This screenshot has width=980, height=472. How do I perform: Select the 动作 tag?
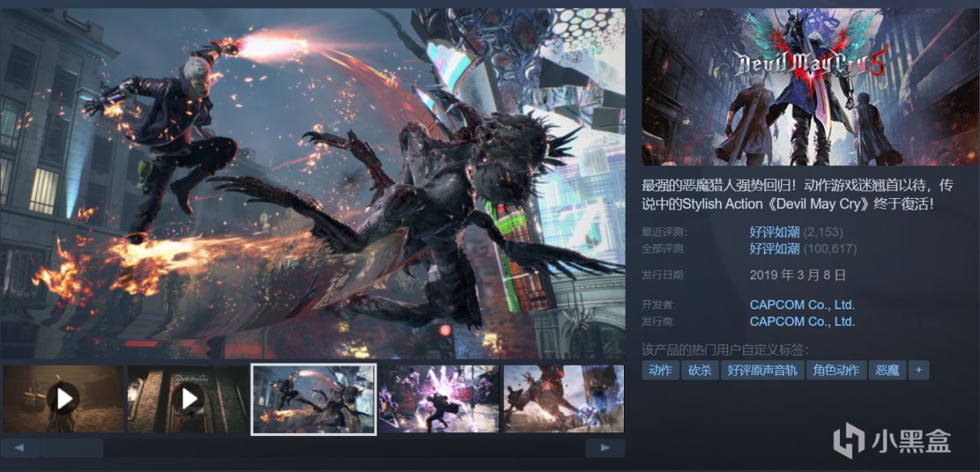(660, 370)
